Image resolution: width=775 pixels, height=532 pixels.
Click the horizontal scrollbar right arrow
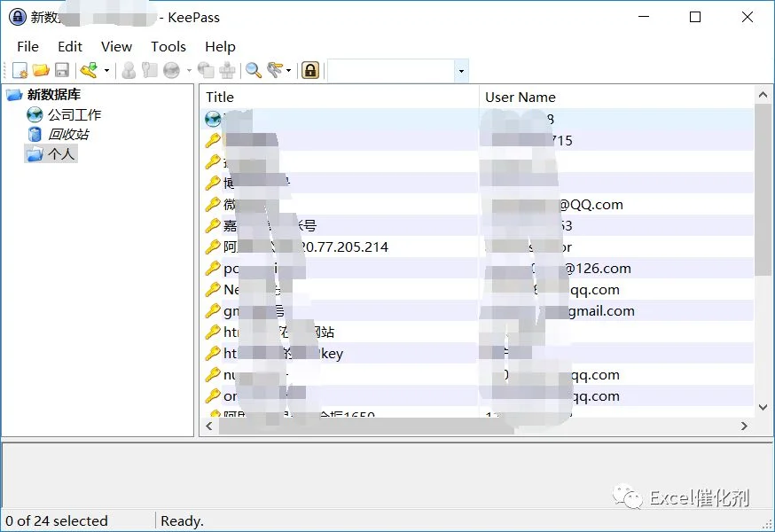[744, 426]
